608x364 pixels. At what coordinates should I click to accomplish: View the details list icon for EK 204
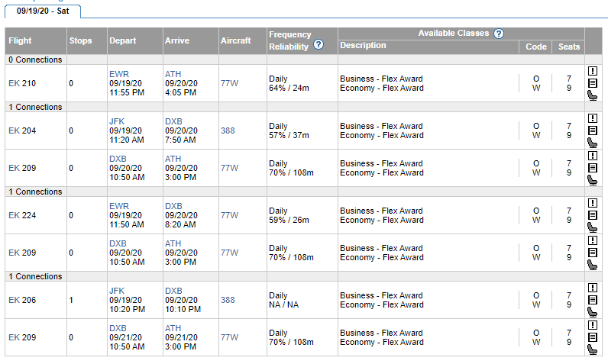592,130
